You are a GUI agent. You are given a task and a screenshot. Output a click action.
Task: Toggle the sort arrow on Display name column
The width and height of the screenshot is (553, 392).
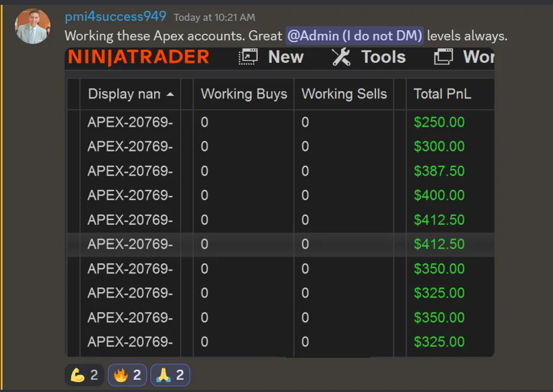coord(170,94)
